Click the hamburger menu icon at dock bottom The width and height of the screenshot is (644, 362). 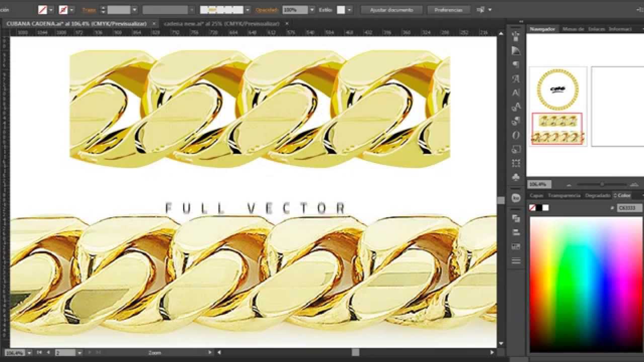tap(516, 260)
